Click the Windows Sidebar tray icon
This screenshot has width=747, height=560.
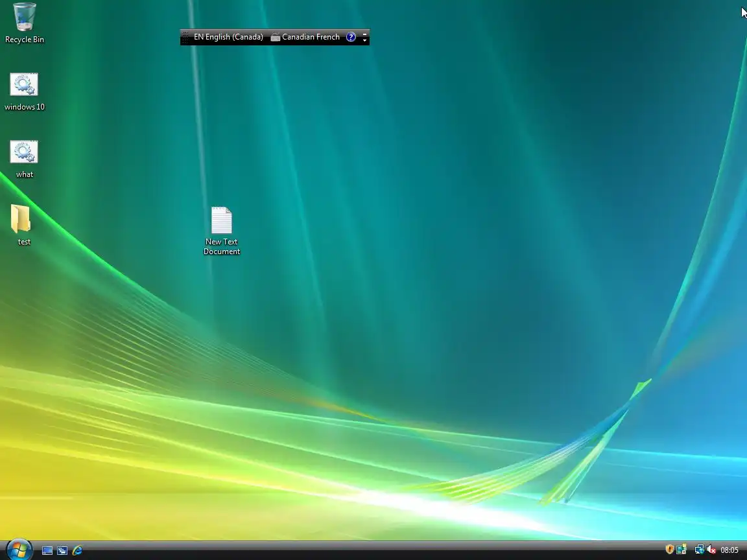tap(682, 550)
